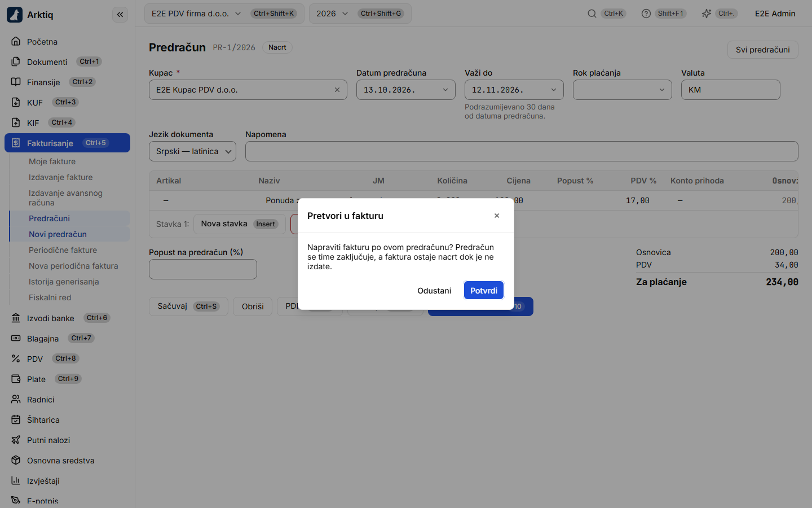812x508 pixels.
Task: Clear the Kupac field with the X icon
Action: [x=337, y=90]
